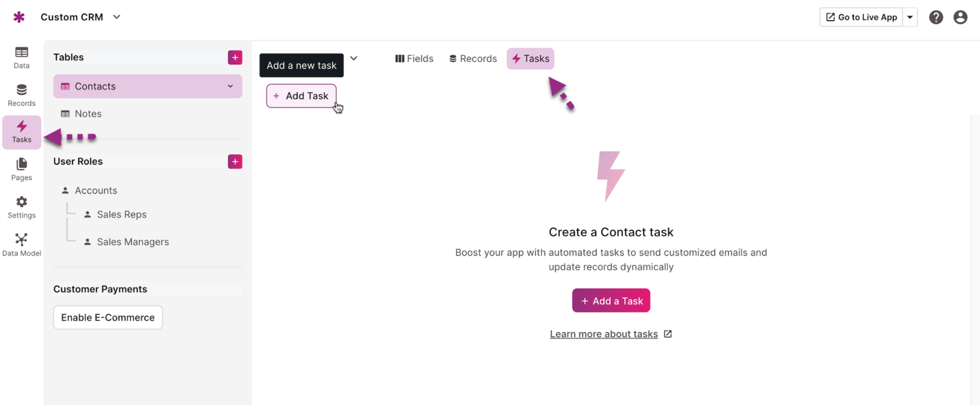Select the Sales Managers role
The height and width of the screenshot is (405, 980).
coord(133,242)
